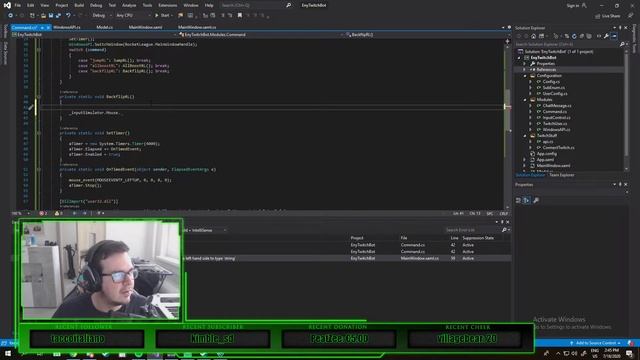
Task: Toggle Alphabetical view in Properties panel
Action: click(527, 200)
